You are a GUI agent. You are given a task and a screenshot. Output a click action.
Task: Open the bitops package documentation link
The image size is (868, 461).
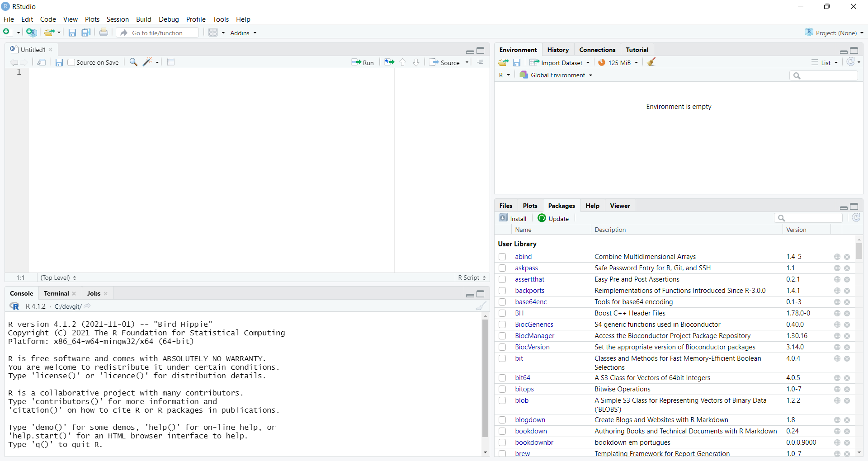[524, 389]
